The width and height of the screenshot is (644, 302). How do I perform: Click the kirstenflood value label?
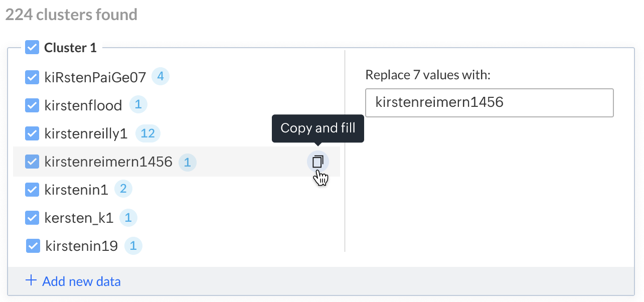[x=83, y=105]
